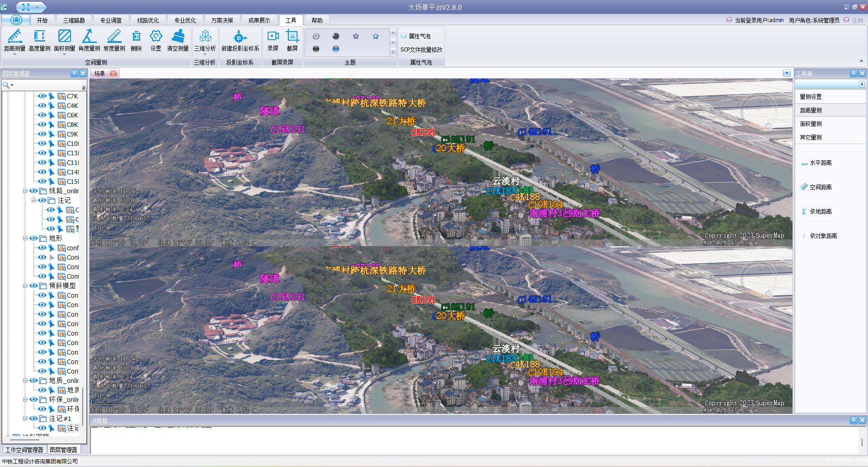Enable the 属性气泡 checkbox
868x467 pixels.
404,36
